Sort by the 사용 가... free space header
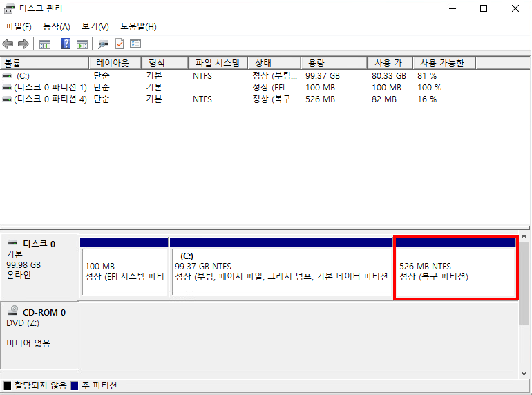532x395 pixels. (390, 63)
